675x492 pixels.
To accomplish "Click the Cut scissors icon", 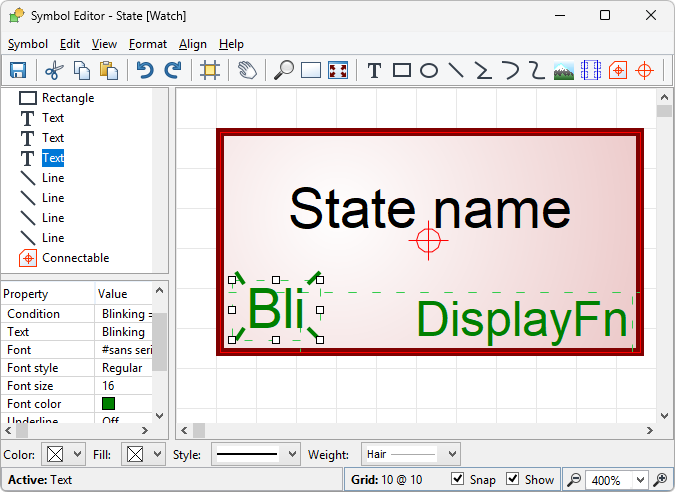I will [53, 70].
